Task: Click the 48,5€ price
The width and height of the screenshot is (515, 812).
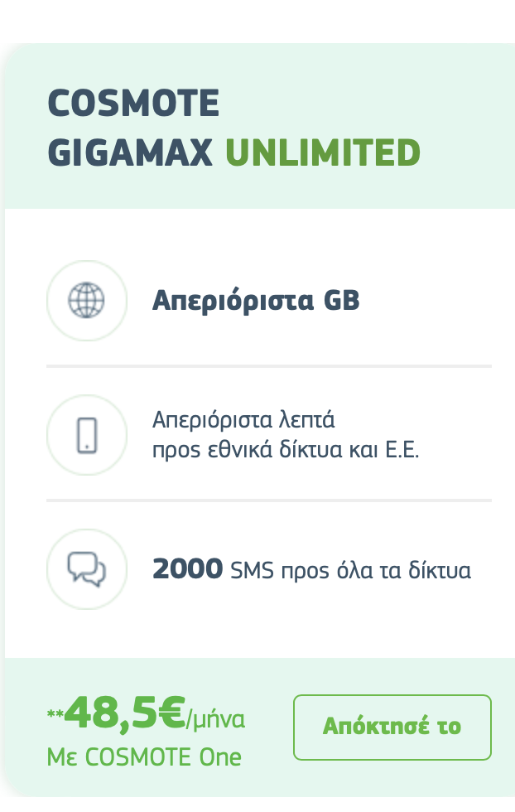Action: (x=125, y=713)
